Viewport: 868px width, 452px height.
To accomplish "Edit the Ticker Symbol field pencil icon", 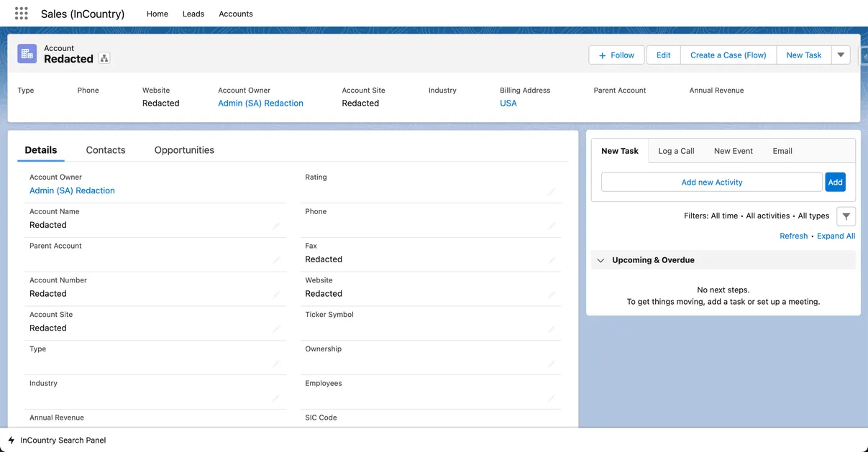I will [552, 329].
